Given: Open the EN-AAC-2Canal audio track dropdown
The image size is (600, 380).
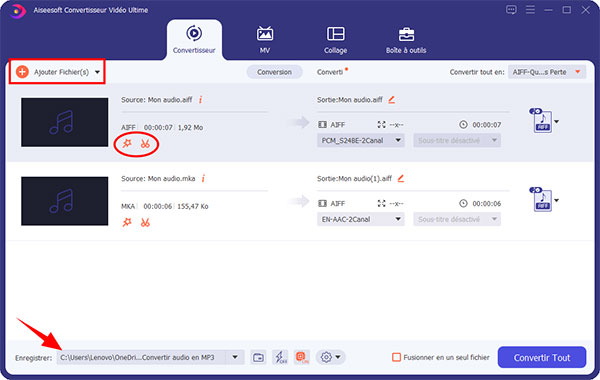Looking at the screenshot, I should coord(360,219).
